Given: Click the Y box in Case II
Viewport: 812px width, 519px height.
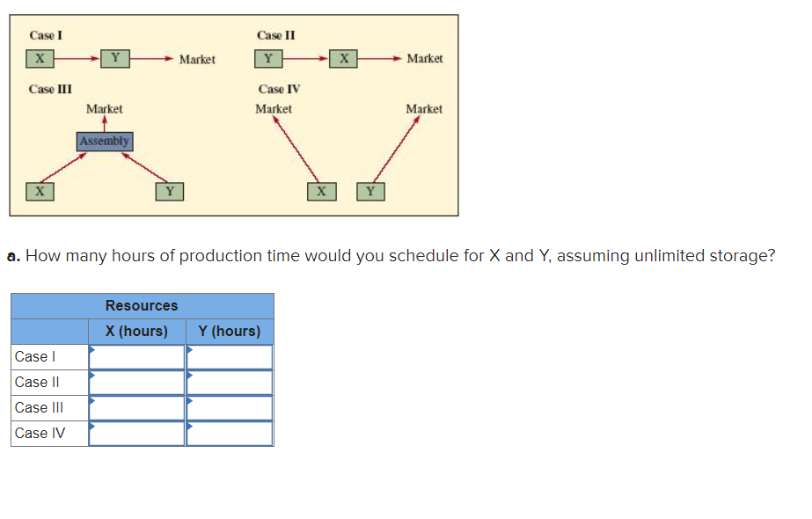Looking at the screenshot, I should (269, 59).
